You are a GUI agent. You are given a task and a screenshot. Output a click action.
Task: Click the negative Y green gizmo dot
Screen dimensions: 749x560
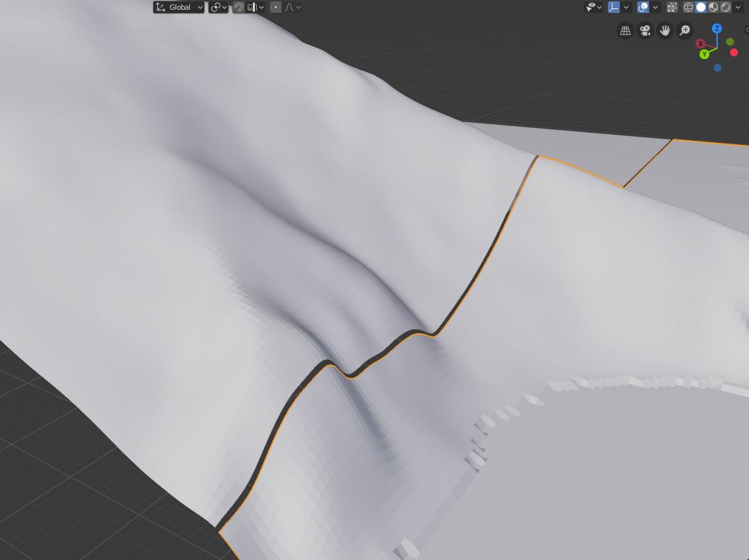[x=730, y=42]
